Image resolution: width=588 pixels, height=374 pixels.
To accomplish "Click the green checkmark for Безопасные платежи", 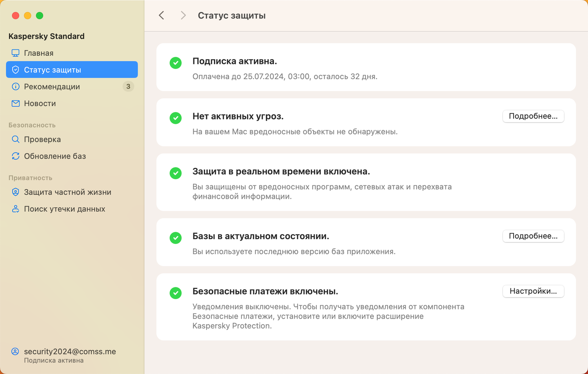I will (176, 293).
